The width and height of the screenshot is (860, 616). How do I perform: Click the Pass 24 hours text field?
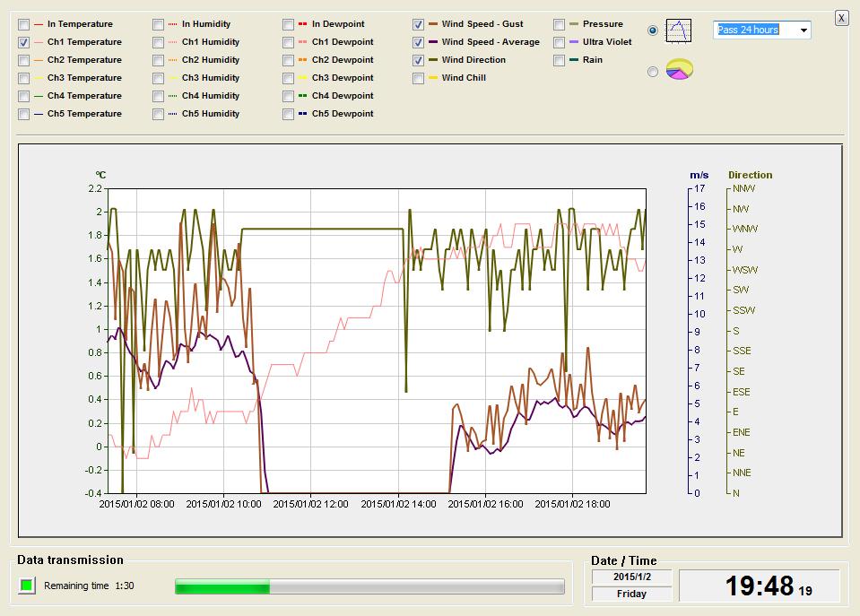751,30
